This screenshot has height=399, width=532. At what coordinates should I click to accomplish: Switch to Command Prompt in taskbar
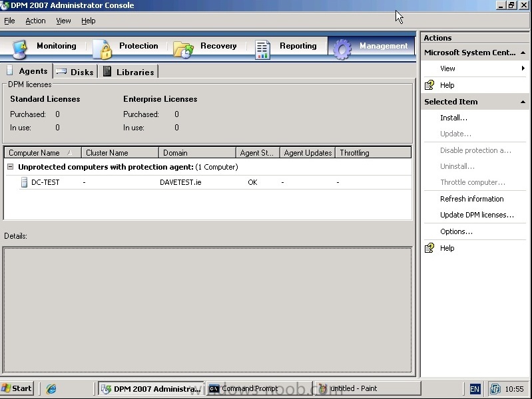pos(259,388)
